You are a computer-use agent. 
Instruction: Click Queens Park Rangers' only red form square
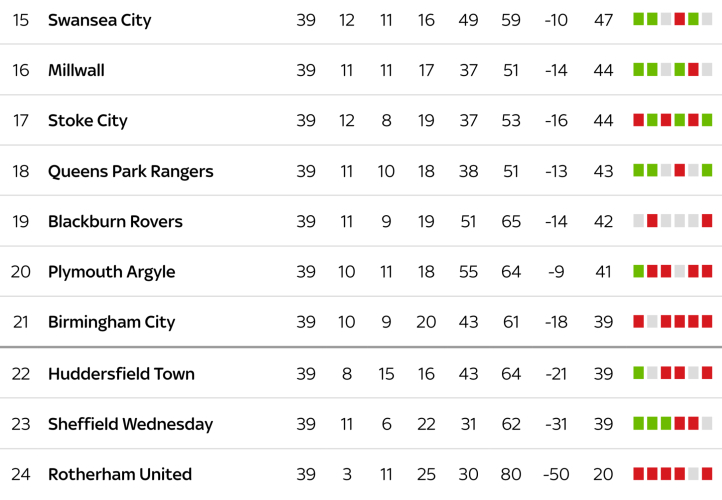click(680, 170)
